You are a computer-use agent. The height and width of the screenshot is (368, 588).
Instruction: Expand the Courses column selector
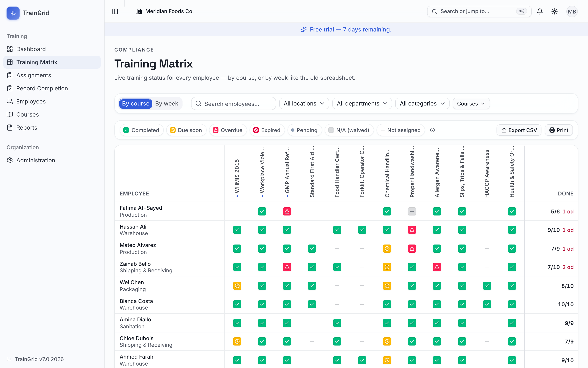pos(471,103)
